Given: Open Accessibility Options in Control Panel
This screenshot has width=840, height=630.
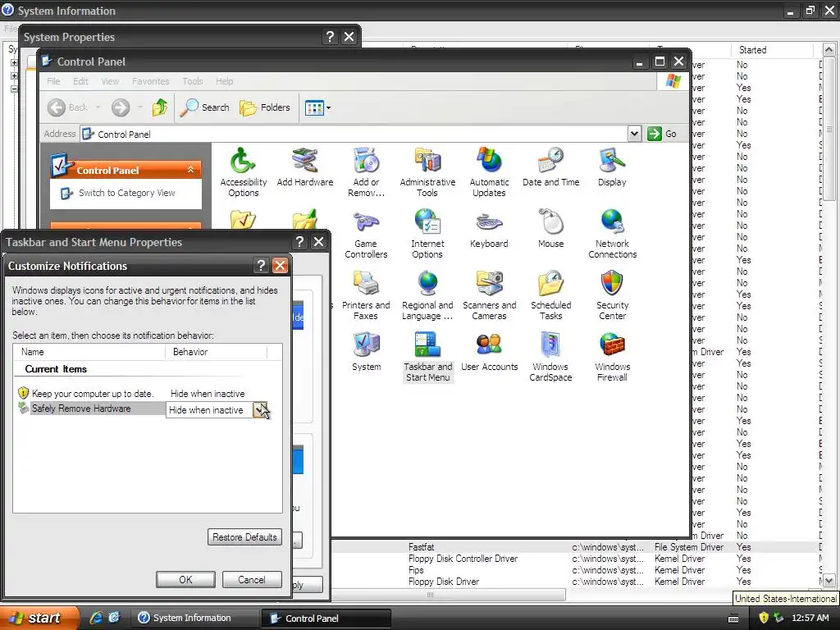Looking at the screenshot, I should point(243,172).
